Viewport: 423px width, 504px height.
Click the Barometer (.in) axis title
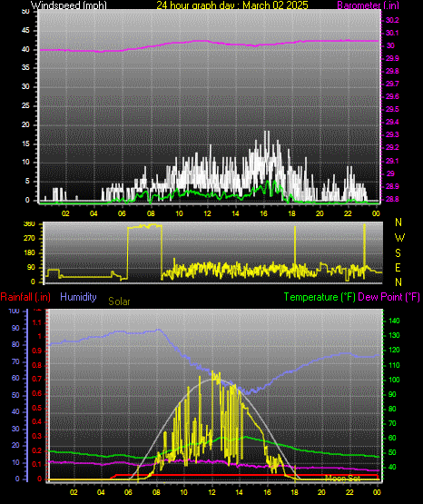[x=368, y=5]
